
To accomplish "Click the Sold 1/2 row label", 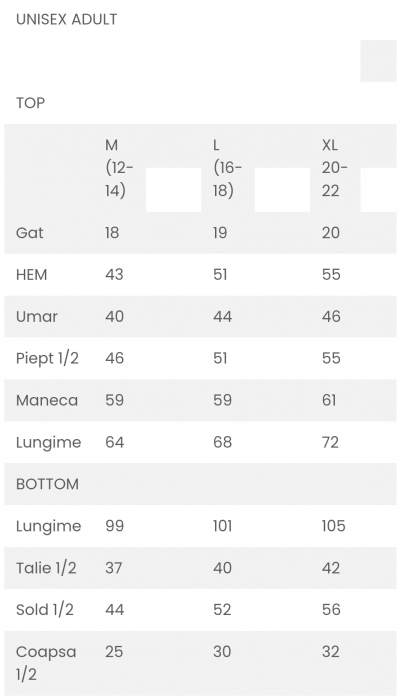I will (45, 610).
